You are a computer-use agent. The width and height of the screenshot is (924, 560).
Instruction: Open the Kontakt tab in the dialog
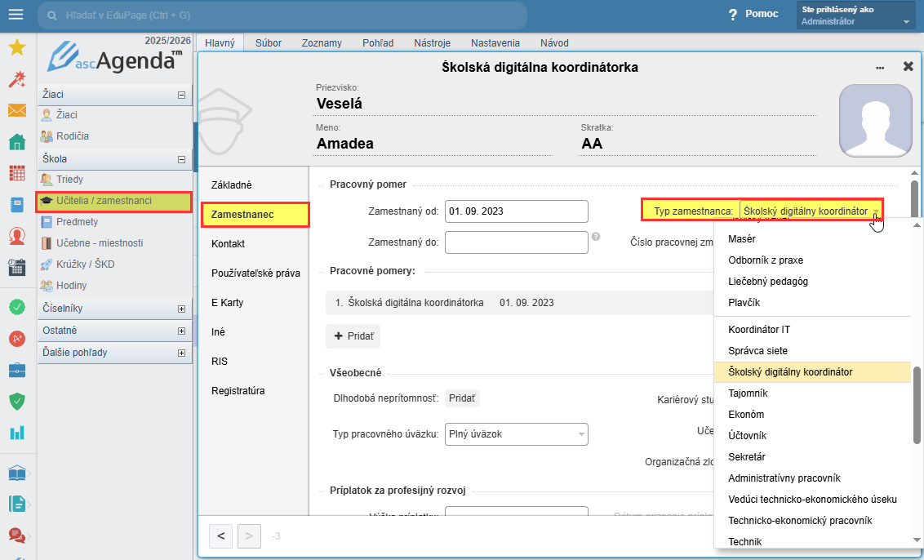228,244
